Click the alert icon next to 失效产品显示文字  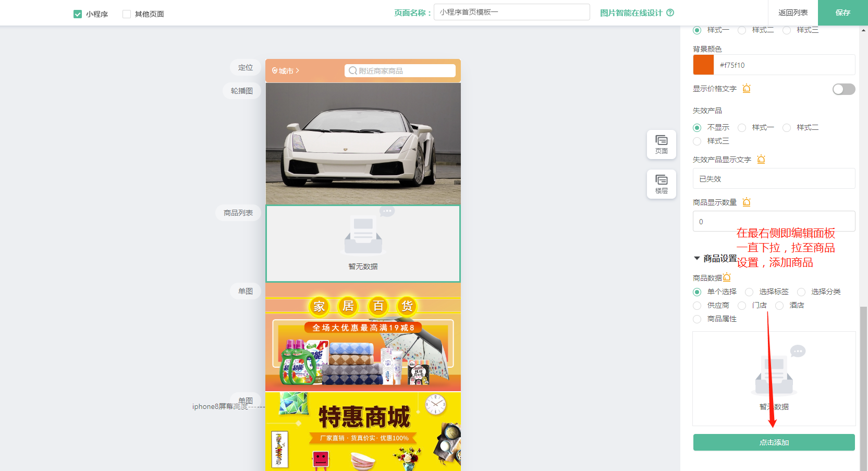[761, 160]
